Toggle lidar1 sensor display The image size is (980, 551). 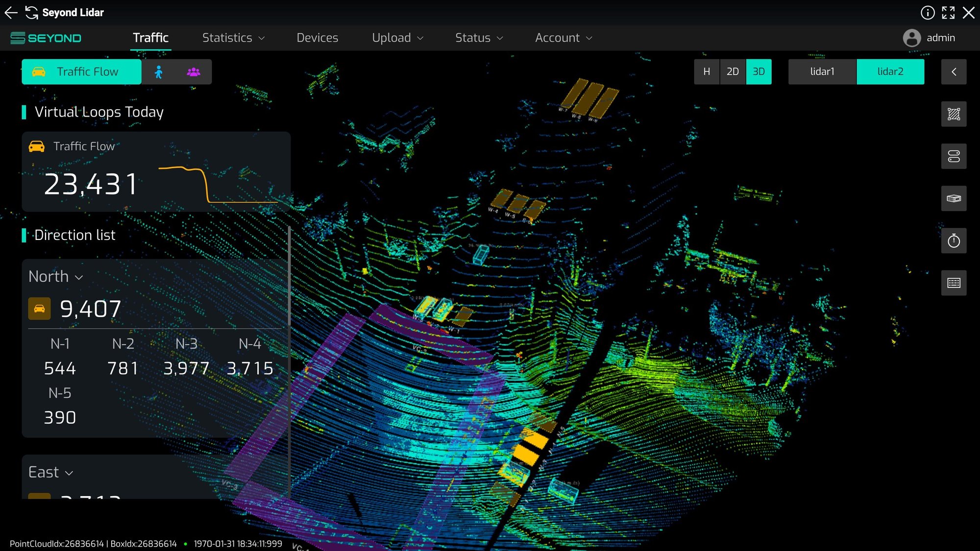click(823, 72)
